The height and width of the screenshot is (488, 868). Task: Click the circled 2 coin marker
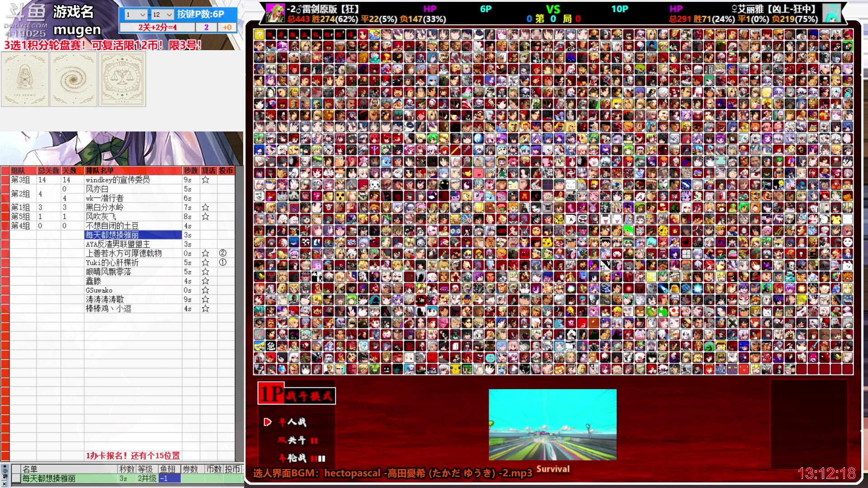pyautogui.click(x=223, y=253)
